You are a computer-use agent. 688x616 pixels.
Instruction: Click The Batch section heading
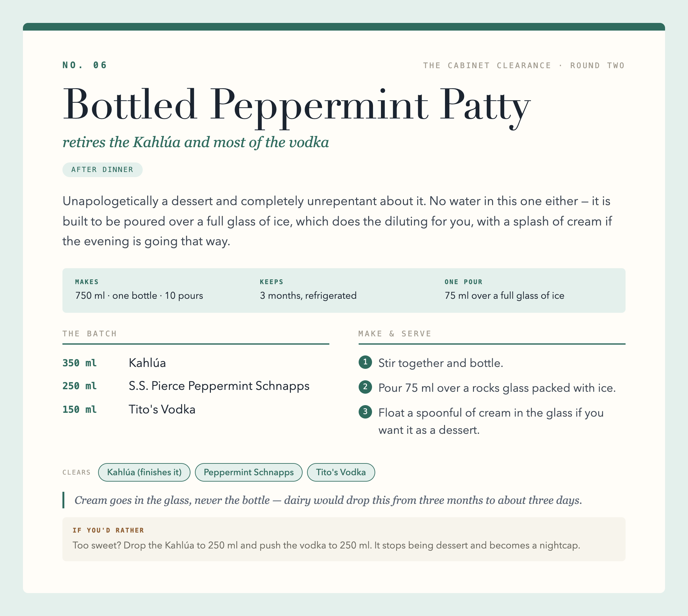(90, 334)
